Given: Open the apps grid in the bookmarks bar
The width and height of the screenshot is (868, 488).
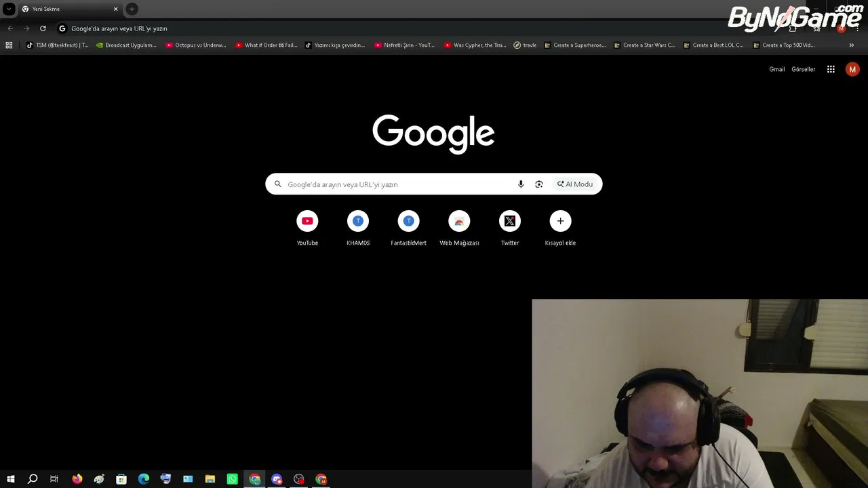Looking at the screenshot, I should point(9,45).
